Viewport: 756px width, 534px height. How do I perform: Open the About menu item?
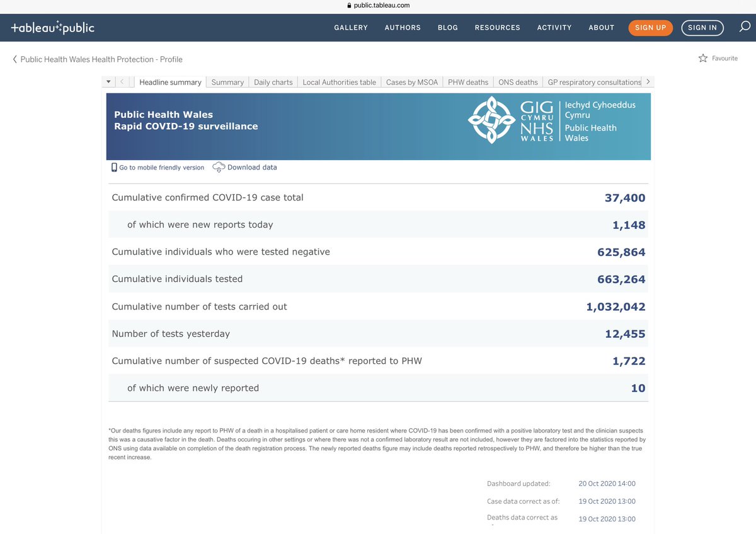[x=602, y=28]
